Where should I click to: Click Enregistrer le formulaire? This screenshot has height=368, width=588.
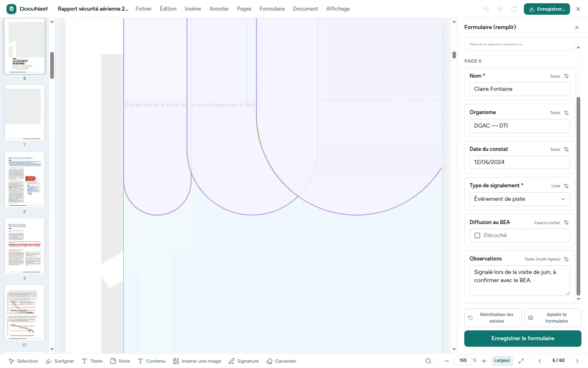pos(523,339)
